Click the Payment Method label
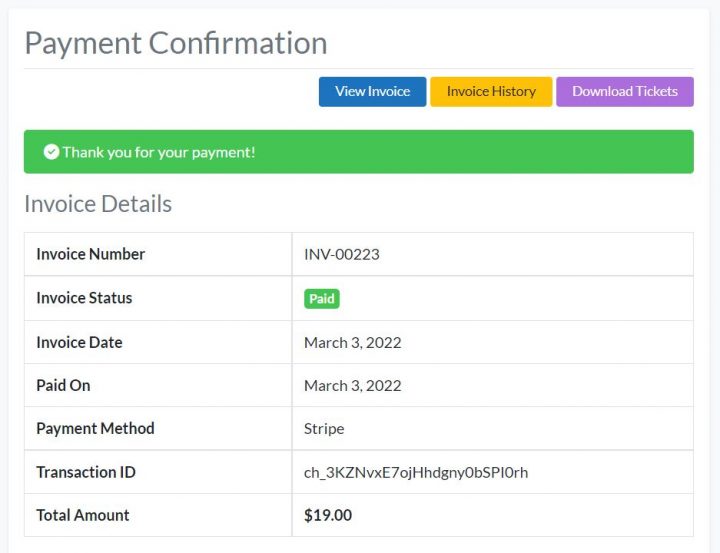 point(95,428)
